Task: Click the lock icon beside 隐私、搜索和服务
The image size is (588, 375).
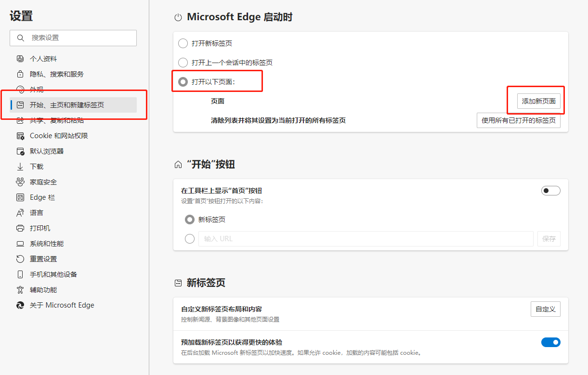Action: [20, 74]
